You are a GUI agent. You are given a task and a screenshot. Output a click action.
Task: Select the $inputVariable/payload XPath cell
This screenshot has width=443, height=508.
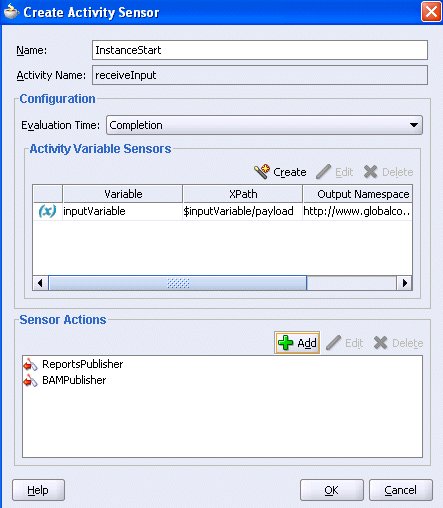[242, 211]
